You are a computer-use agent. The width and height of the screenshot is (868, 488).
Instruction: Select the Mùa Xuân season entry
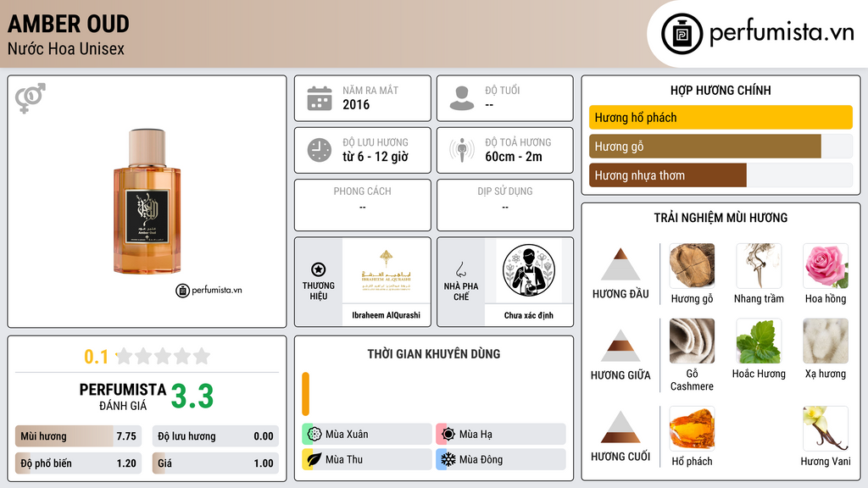[367, 434]
